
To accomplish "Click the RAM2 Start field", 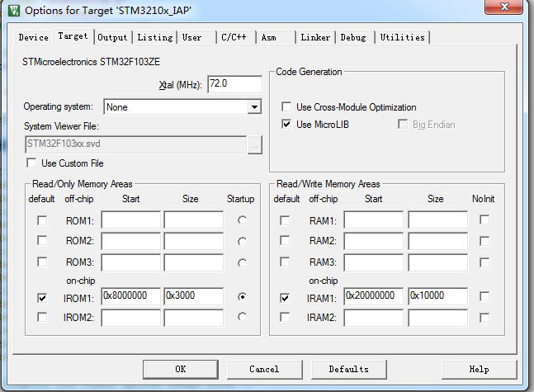I will [374, 241].
